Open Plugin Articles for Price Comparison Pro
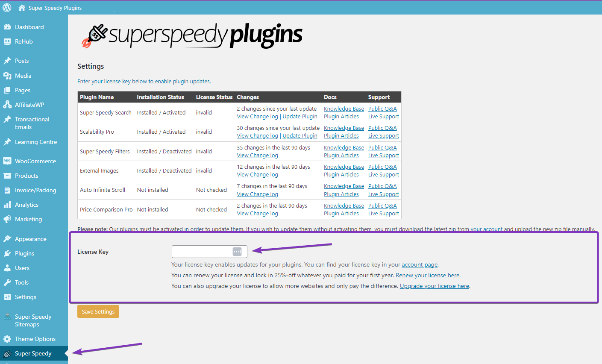 coord(341,213)
